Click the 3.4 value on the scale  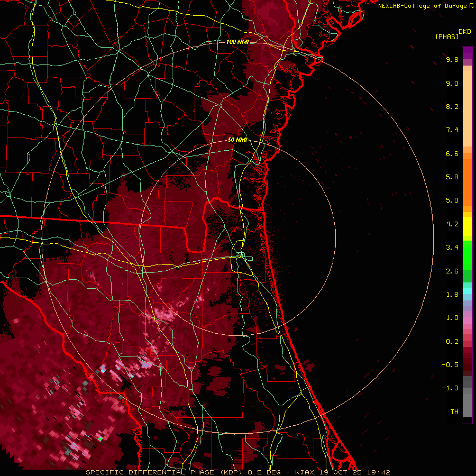coord(452,248)
